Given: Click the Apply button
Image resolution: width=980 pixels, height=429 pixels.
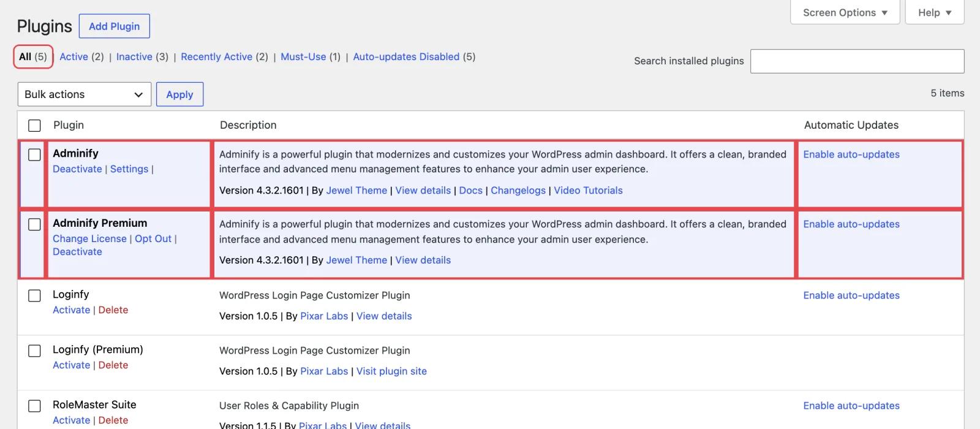Looking at the screenshot, I should click(x=179, y=94).
